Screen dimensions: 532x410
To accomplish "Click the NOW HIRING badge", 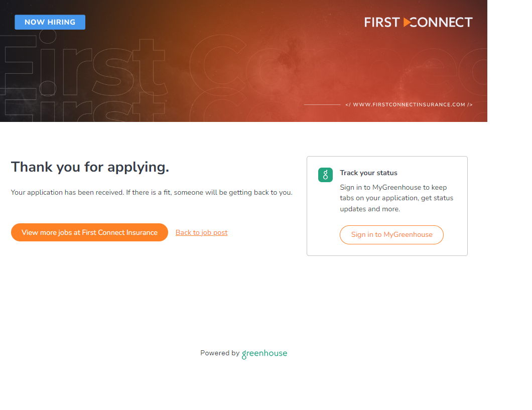I will point(50,22).
